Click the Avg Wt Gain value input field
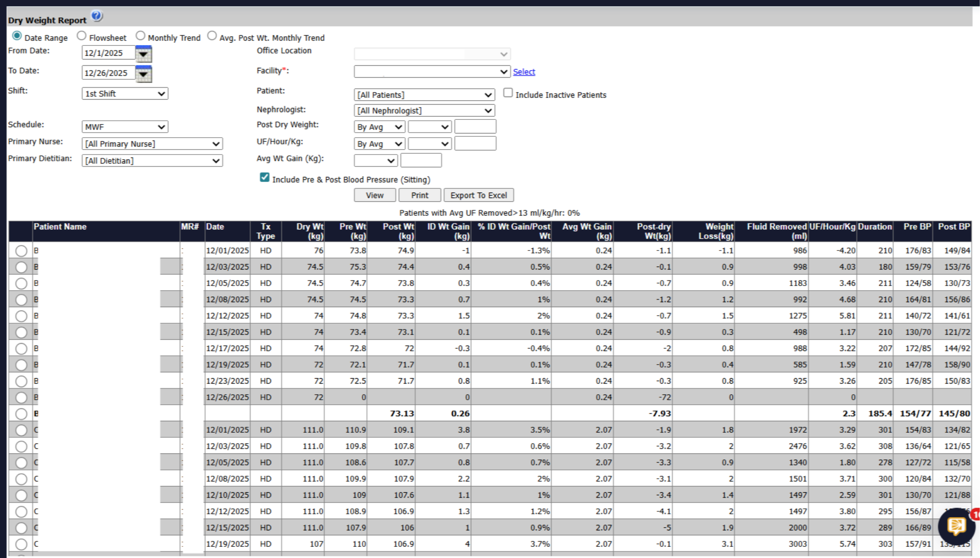The image size is (980, 558). coord(421,160)
